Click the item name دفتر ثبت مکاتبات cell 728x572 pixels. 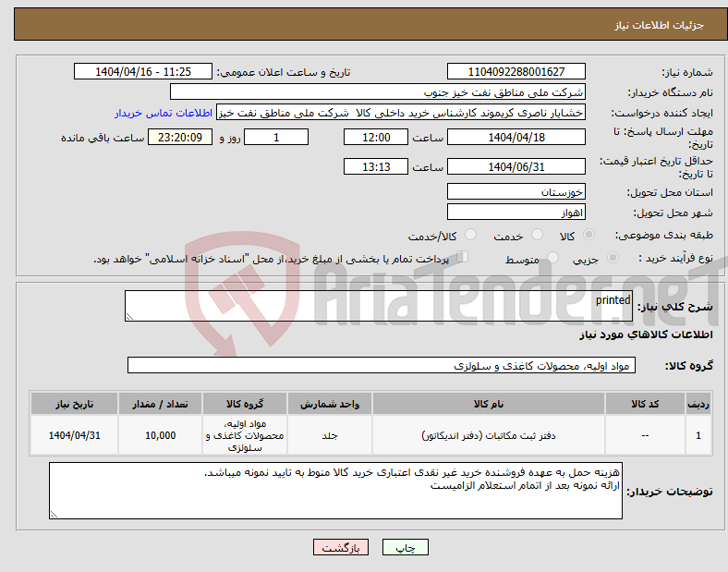tap(489, 435)
